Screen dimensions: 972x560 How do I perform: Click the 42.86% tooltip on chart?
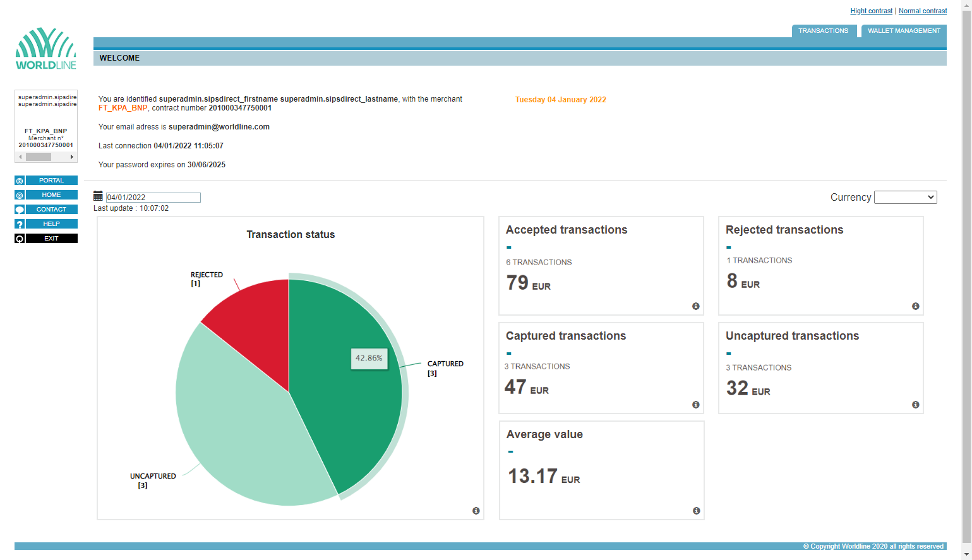pos(369,358)
